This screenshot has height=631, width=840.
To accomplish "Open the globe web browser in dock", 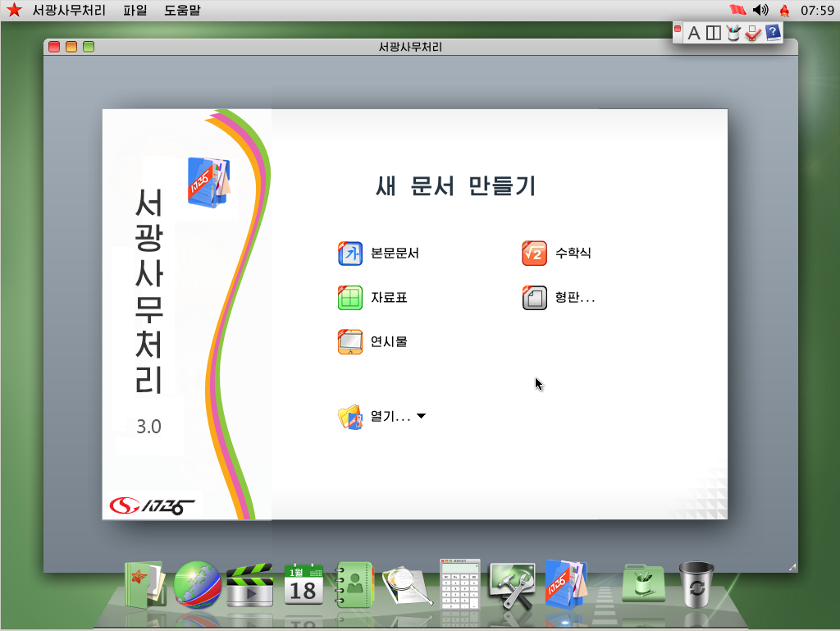I will 197,583.
